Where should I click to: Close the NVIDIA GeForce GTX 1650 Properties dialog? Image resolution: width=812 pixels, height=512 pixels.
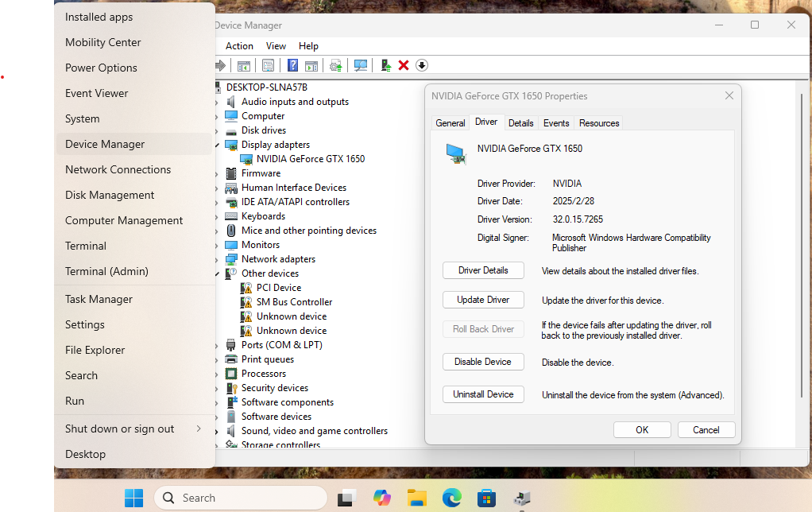tap(729, 96)
